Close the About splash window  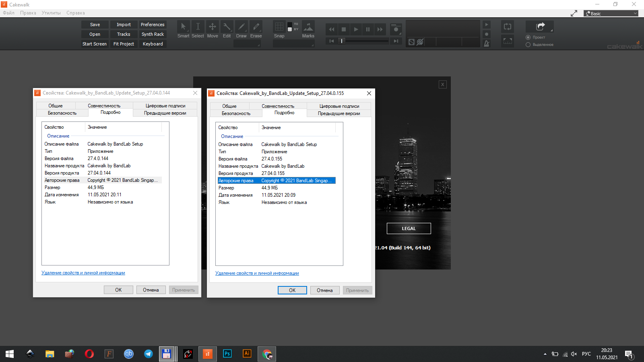coord(443,84)
